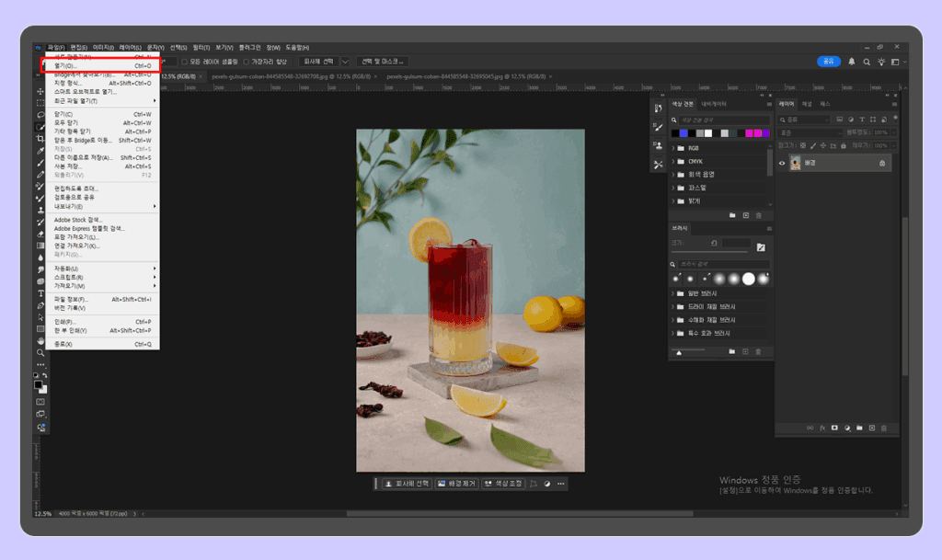Toggle lock position icon
942x560 pixels.
click(823, 145)
